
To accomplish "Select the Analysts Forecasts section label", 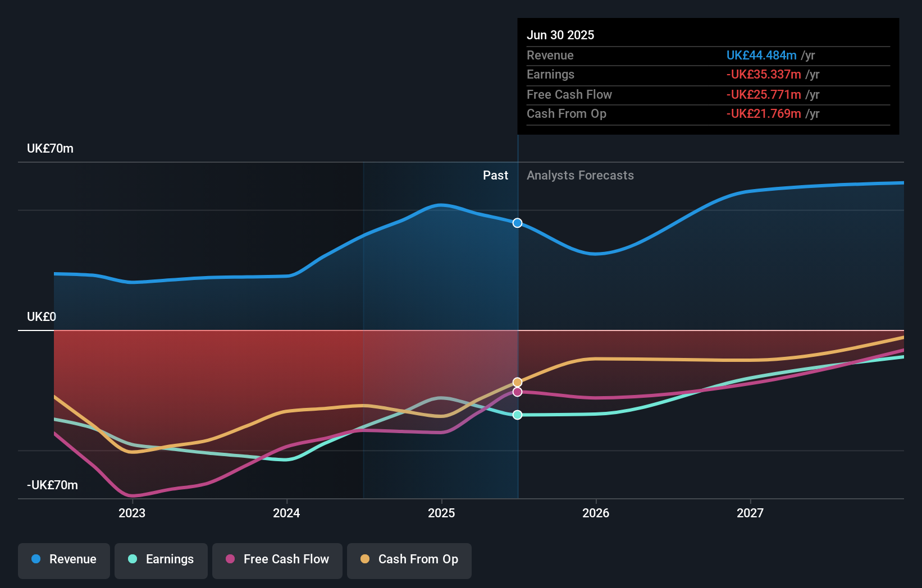I will tap(580, 175).
